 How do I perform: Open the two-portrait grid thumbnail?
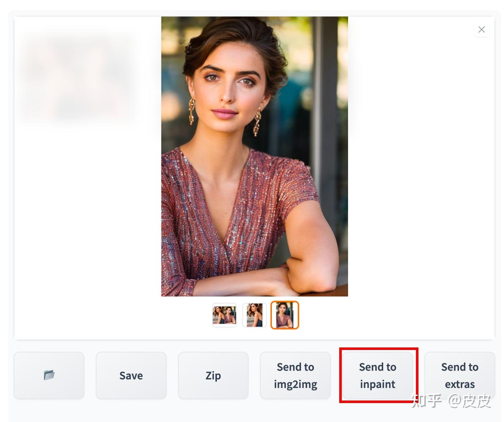pyautogui.click(x=224, y=315)
